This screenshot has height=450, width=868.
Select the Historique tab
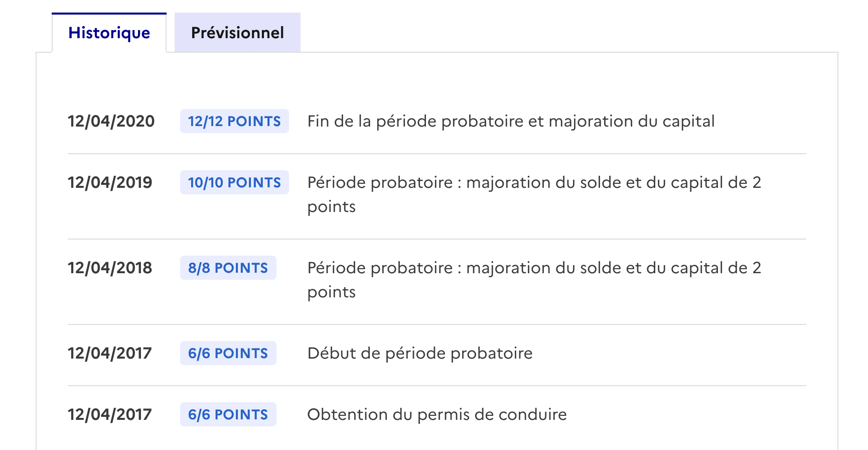pos(109,33)
